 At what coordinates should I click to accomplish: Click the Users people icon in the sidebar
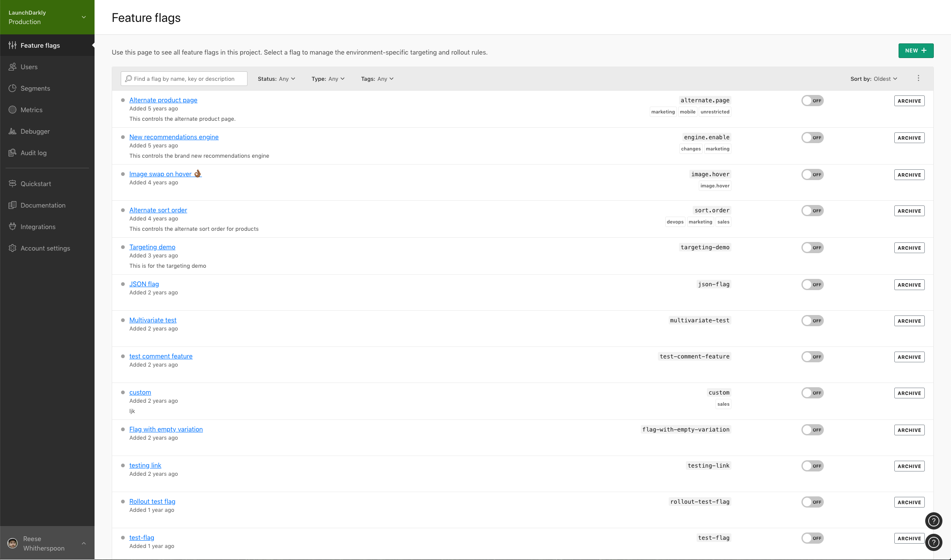pos(12,67)
